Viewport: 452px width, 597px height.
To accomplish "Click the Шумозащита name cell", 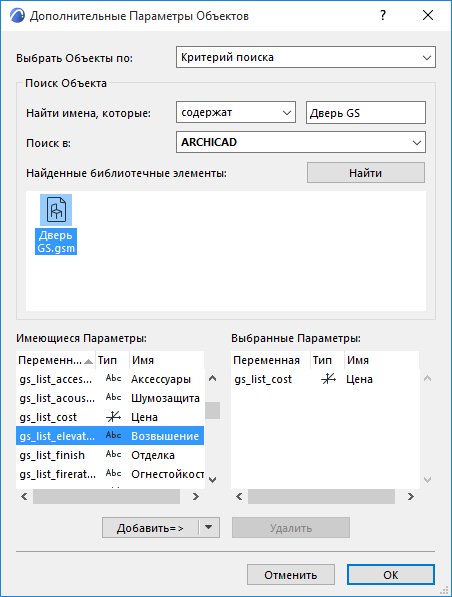I will coord(165,398).
